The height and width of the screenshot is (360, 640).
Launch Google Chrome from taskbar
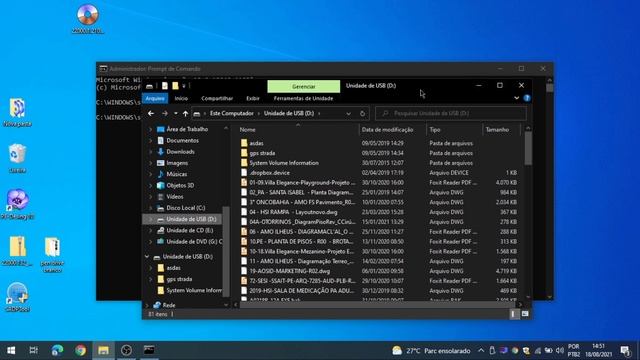[80, 350]
